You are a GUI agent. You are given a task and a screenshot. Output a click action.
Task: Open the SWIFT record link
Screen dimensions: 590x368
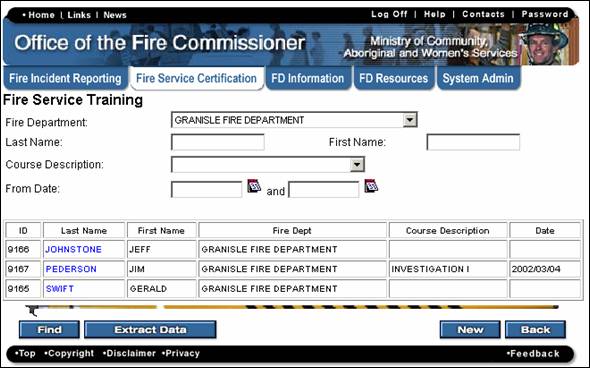click(59, 289)
